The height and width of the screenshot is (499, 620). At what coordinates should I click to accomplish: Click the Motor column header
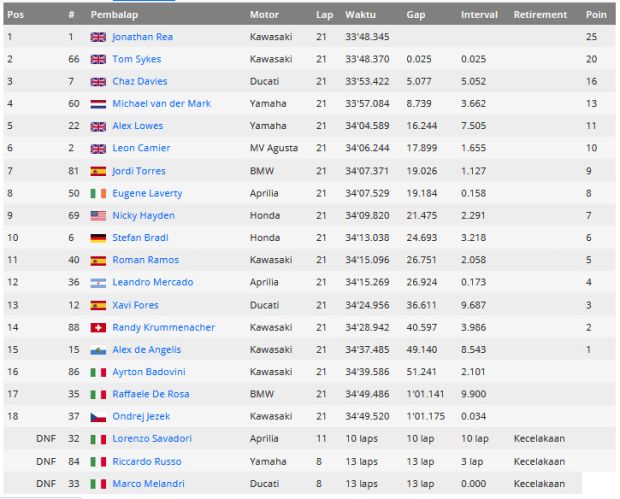(264, 15)
